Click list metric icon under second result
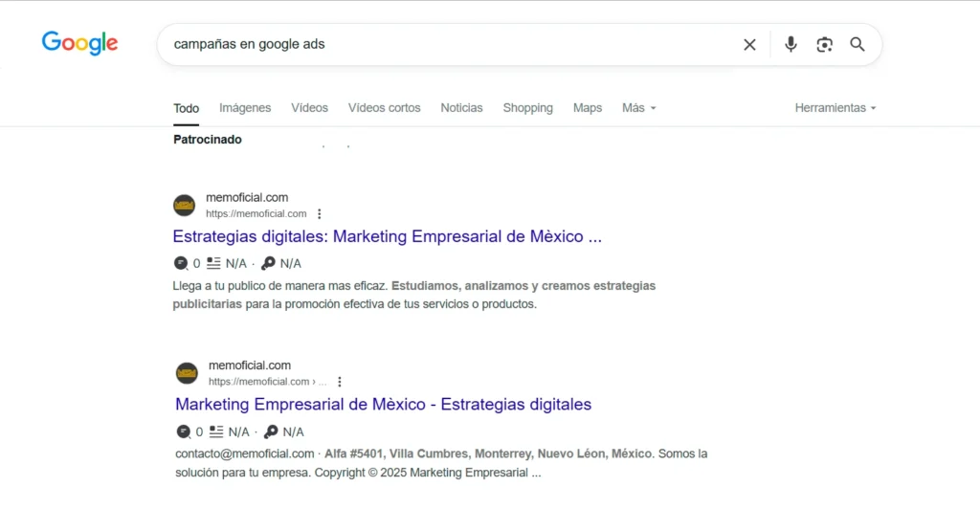This screenshot has width=980, height=509. [216, 432]
